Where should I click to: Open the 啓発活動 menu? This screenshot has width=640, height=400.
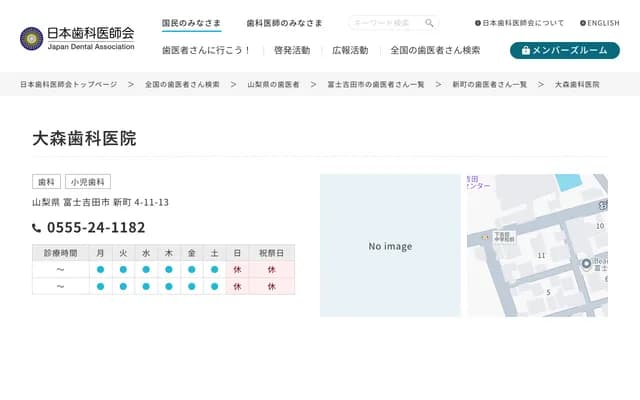[292, 50]
